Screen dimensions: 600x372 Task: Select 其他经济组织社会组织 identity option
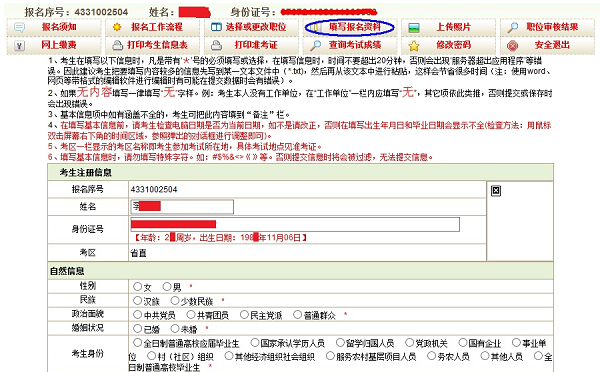pyautogui.click(x=229, y=356)
